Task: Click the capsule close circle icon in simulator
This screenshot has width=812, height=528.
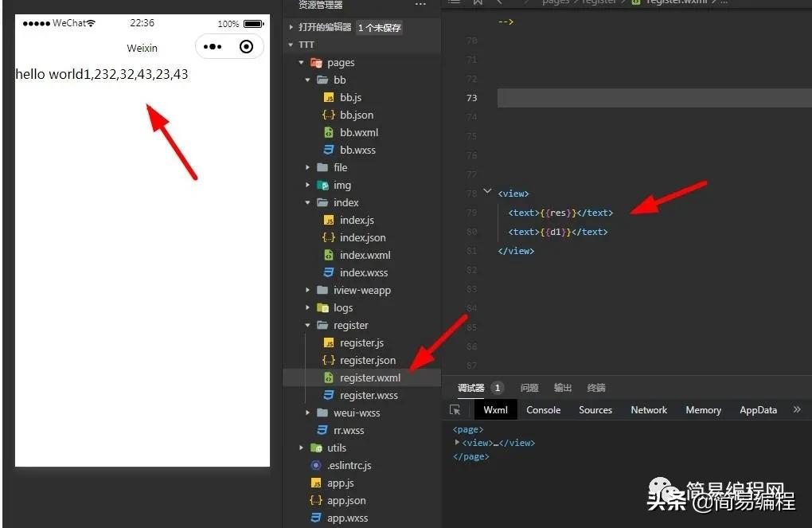Action: tap(245, 46)
